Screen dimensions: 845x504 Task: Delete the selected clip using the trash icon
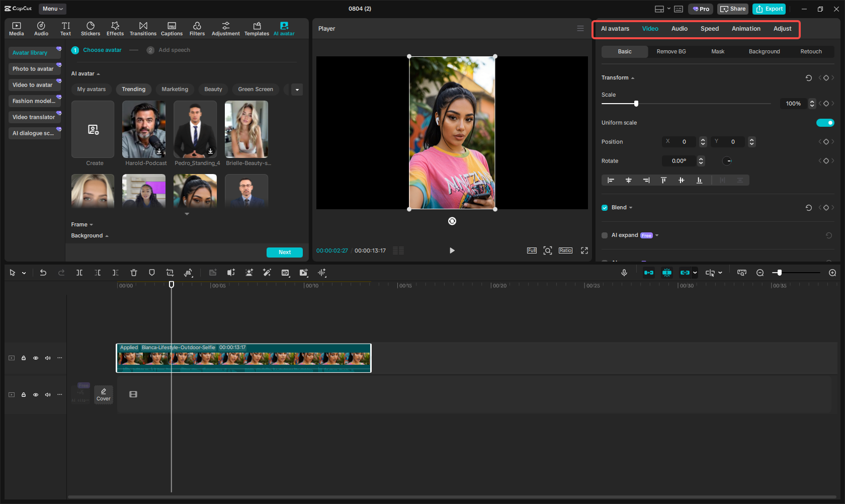133,273
